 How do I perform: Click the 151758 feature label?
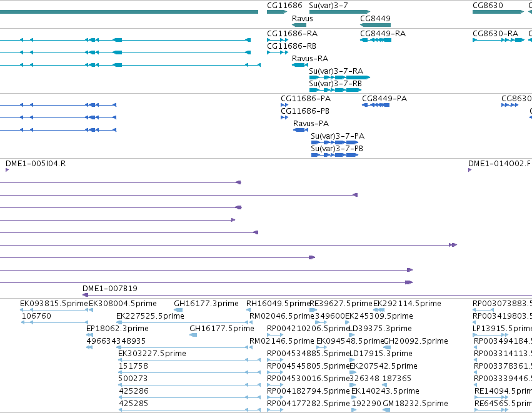tap(133, 366)
